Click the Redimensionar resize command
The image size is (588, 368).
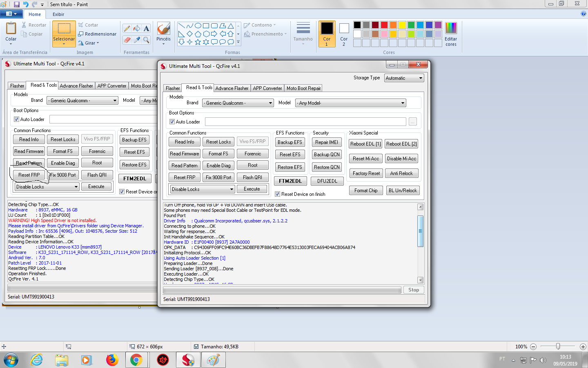(97, 34)
